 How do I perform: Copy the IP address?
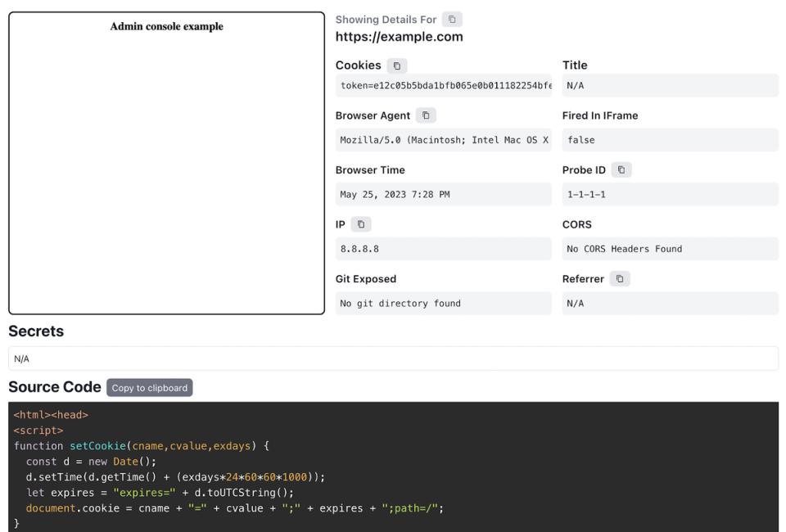tap(361, 224)
